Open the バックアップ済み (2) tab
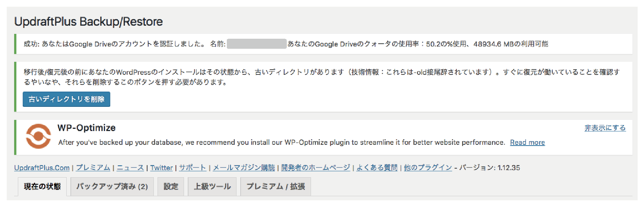 pos(112,187)
